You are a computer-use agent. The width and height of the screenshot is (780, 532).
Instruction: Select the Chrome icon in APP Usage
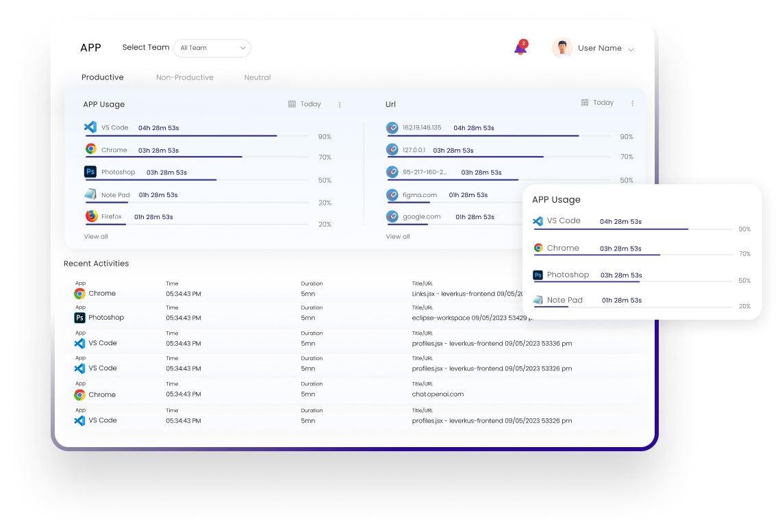[90, 149]
